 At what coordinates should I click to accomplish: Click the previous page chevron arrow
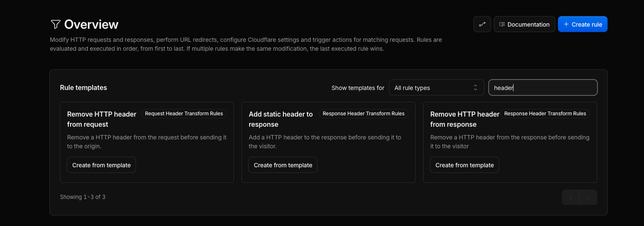coord(571,197)
